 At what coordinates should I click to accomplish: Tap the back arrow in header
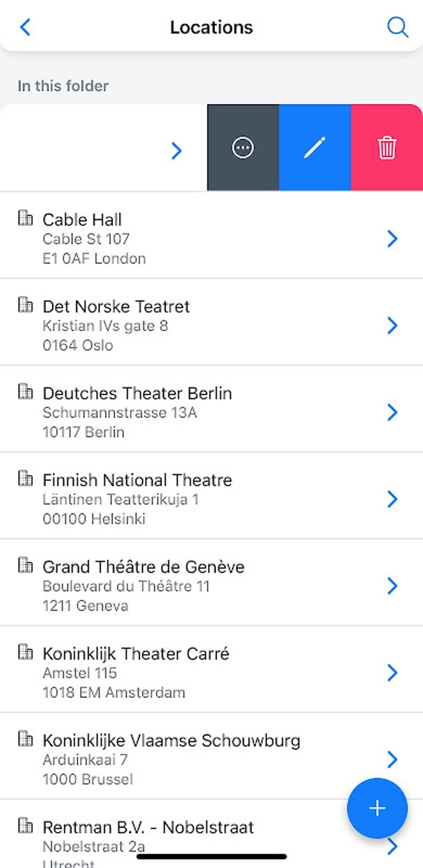(x=26, y=28)
